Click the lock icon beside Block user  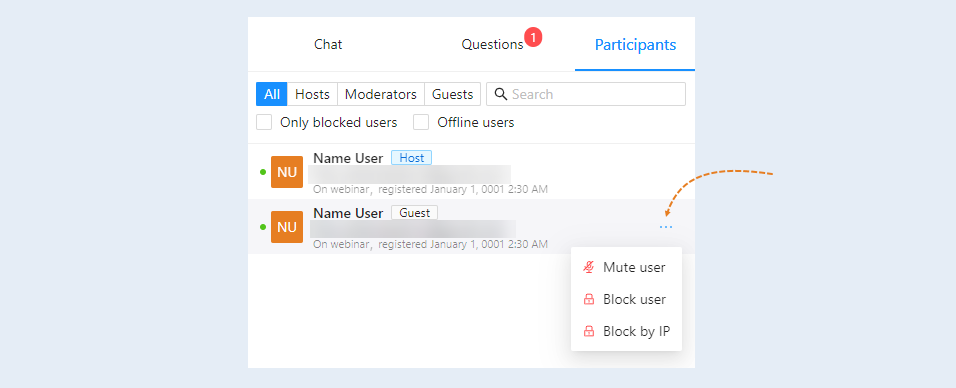(x=588, y=300)
